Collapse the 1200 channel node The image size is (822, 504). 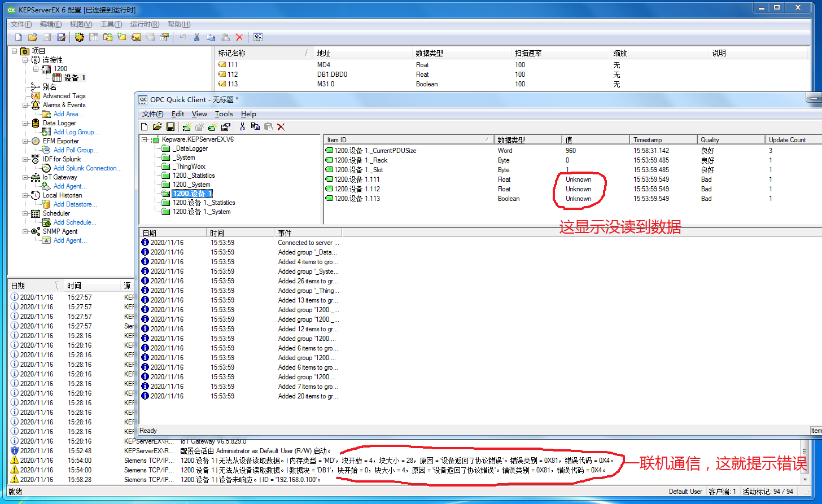click(36, 69)
